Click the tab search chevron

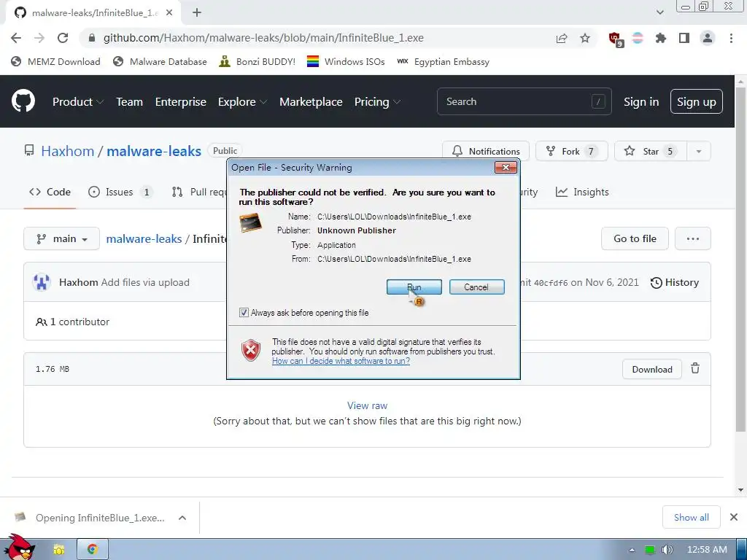click(x=659, y=12)
